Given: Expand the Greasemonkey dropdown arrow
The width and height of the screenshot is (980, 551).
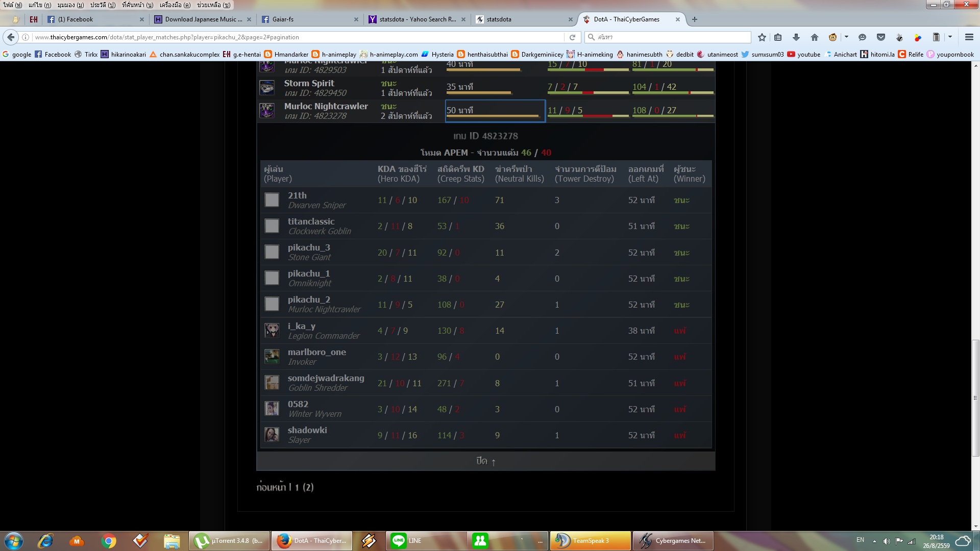Looking at the screenshot, I should pos(846,37).
